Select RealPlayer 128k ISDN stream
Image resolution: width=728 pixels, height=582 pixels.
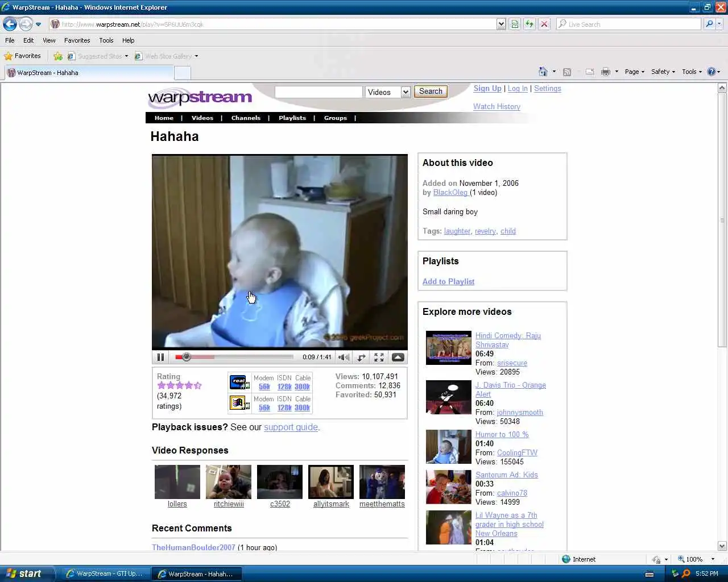pos(284,386)
